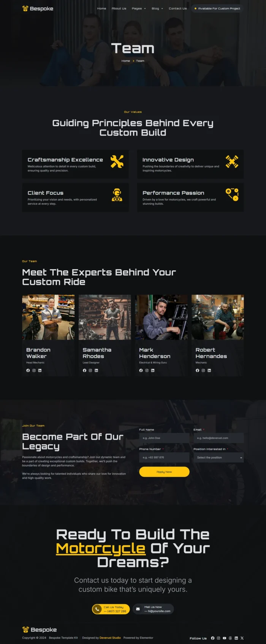The height and width of the screenshot is (644, 266).
Task: Click the Threads icon in footer
Action: 230,638
